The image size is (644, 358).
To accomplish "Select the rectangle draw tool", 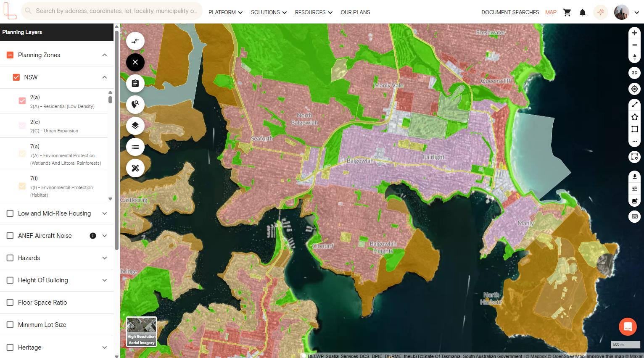I will pos(635,129).
